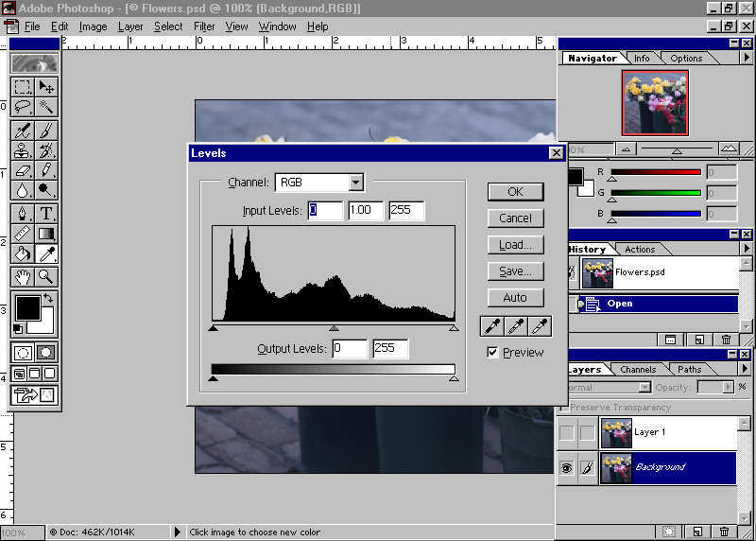Click the Navigator flowers thumbnail
Viewport: 756px width, 541px height.
point(655,103)
